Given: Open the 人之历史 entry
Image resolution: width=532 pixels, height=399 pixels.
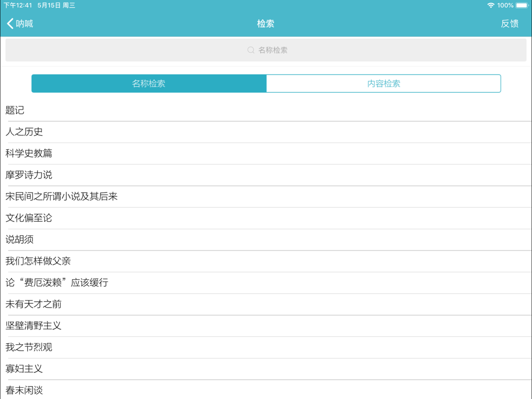Looking at the screenshot, I should click(x=266, y=132).
